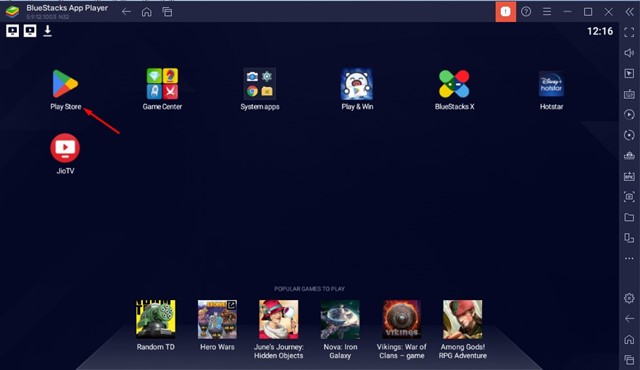Open Among Gods! RPG Adventure game
The image size is (640, 370).
tap(462, 319)
